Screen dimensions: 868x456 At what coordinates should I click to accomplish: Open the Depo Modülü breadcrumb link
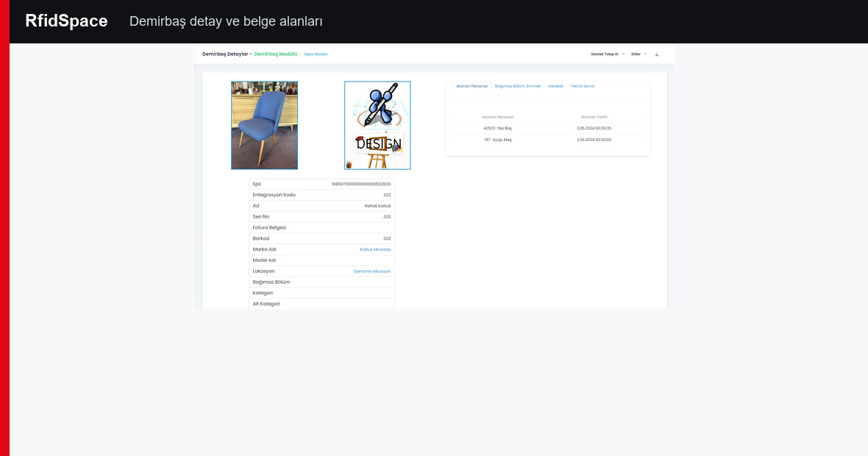click(x=316, y=54)
